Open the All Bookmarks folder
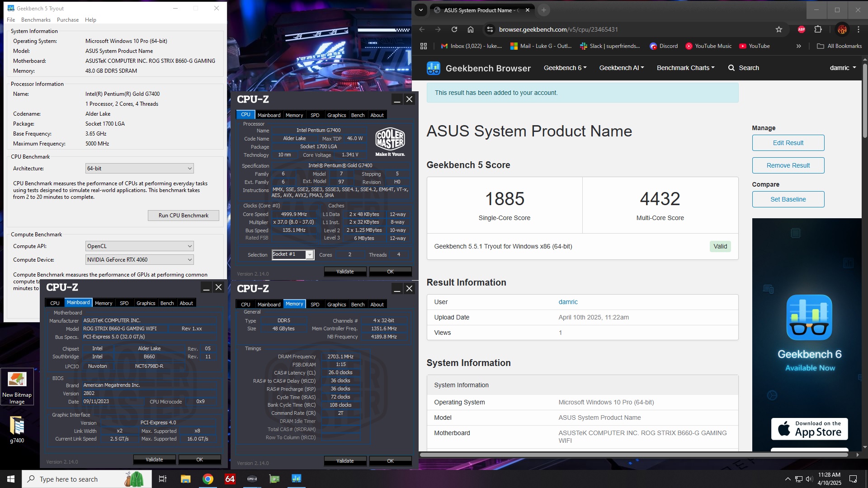This screenshot has height=488, width=868. point(840,46)
